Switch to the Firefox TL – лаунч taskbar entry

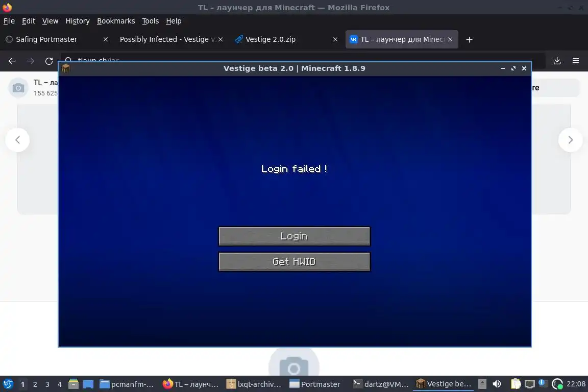[190, 384]
